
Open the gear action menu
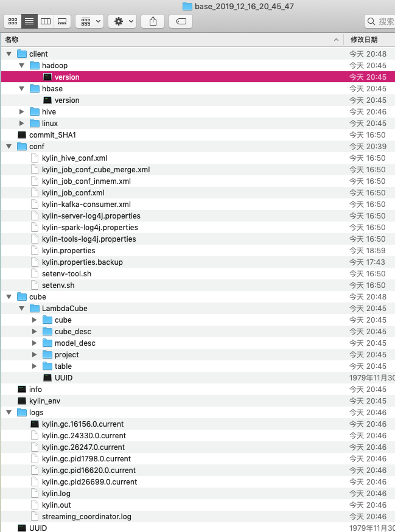coord(122,21)
